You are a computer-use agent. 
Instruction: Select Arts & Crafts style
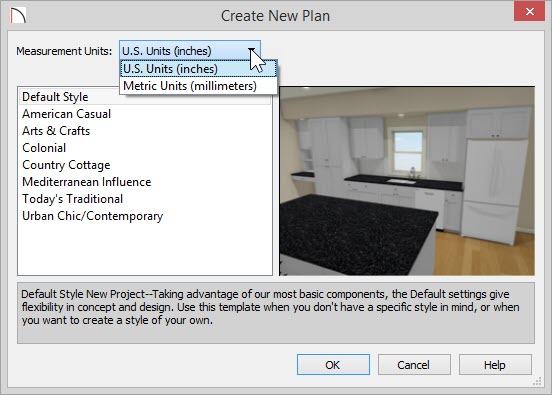145,131
